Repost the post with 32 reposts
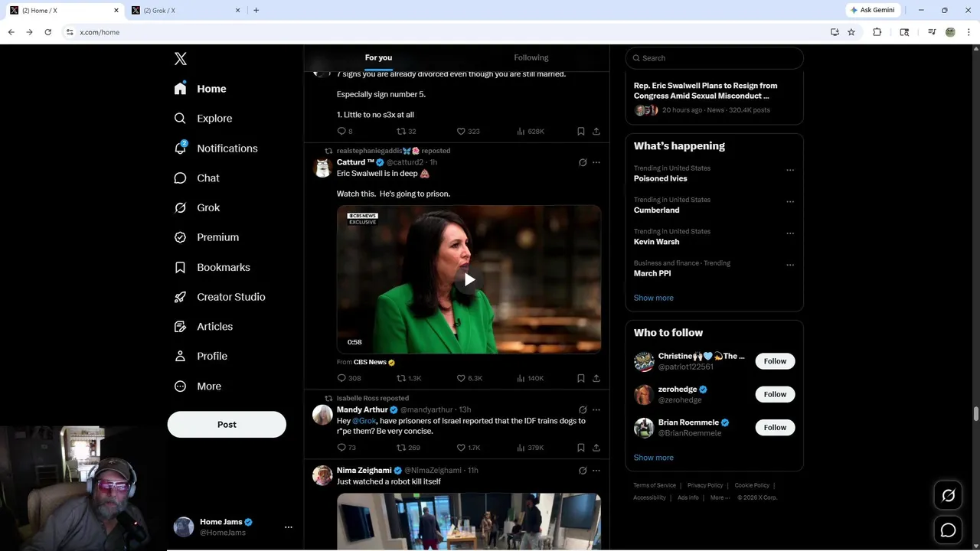The height and width of the screenshot is (551, 980). (407, 132)
